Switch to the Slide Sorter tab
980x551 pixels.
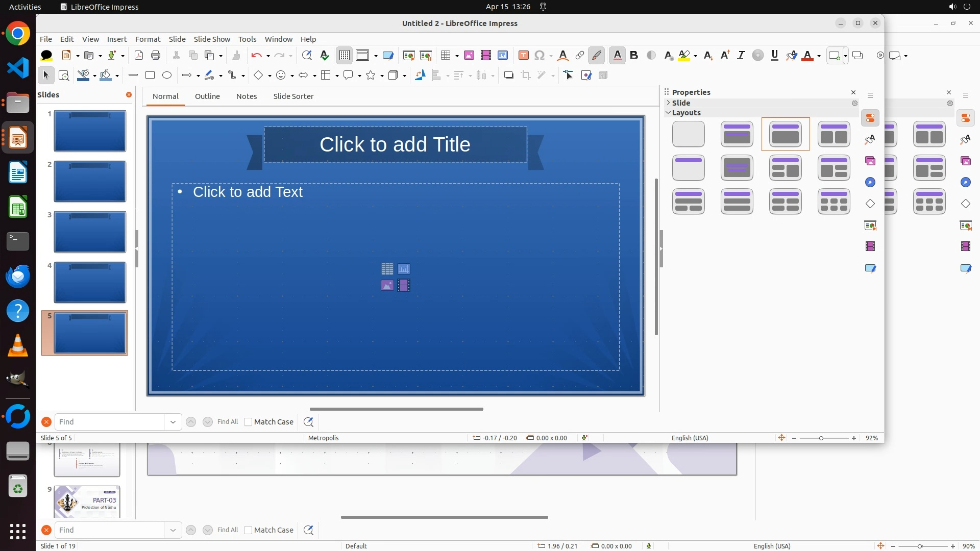293,96
